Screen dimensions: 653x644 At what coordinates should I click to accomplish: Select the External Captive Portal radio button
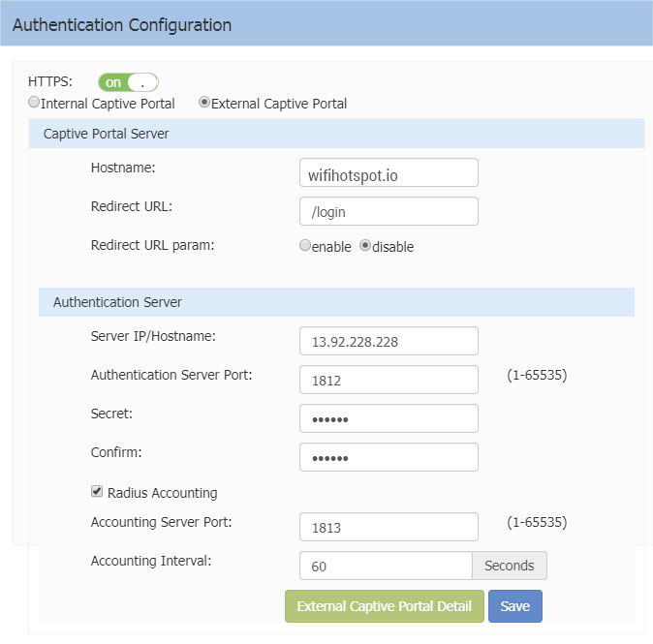point(204,103)
